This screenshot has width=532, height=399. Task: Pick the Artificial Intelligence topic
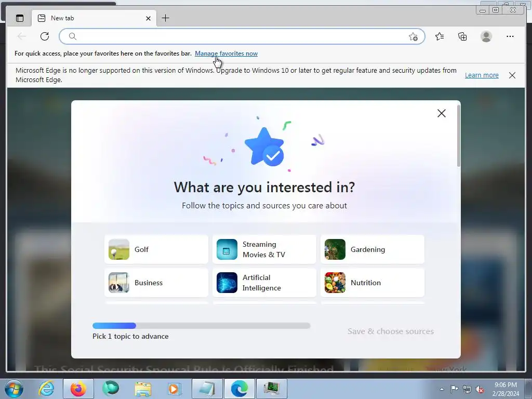point(264,283)
